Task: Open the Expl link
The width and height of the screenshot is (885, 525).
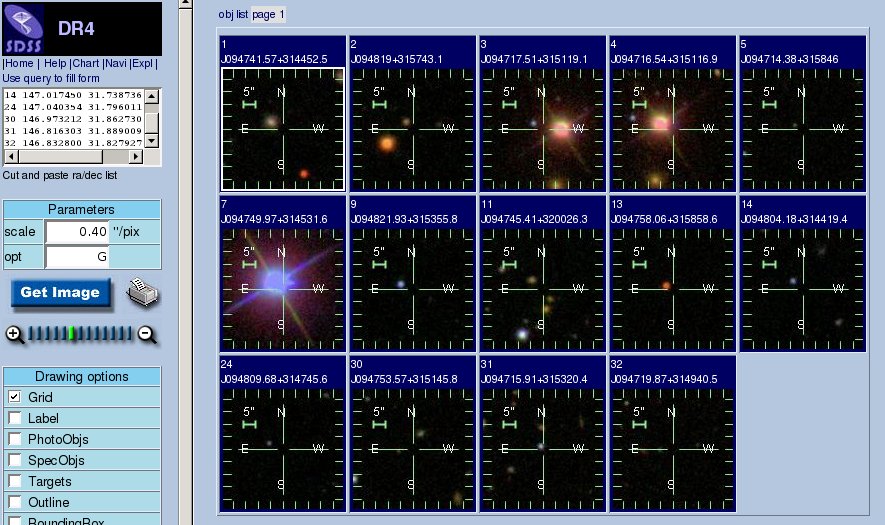Action: (142, 63)
